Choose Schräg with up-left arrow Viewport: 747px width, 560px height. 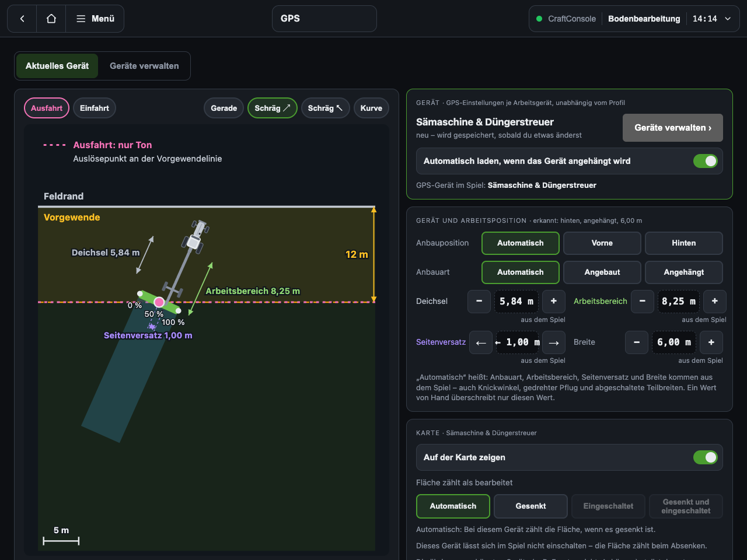point(326,108)
